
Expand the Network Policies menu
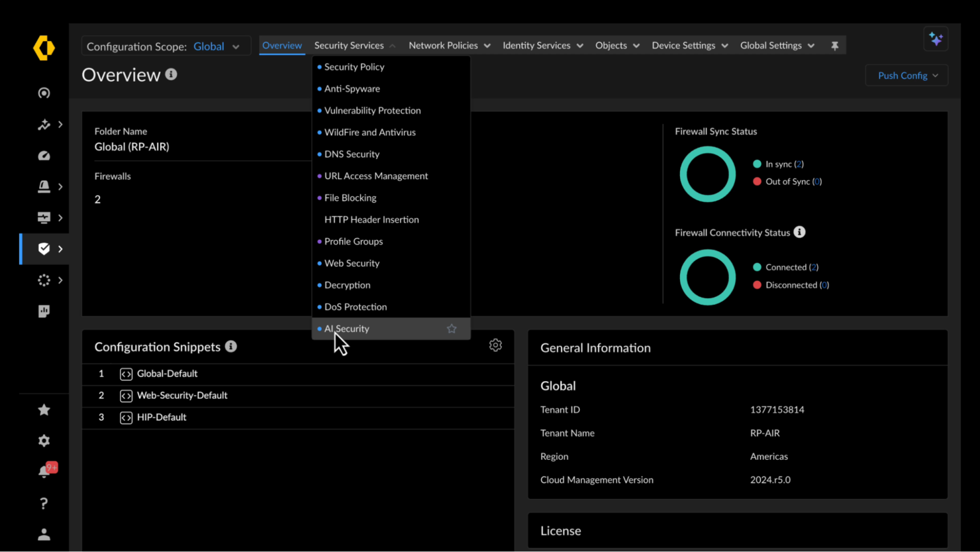pyautogui.click(x=449, y=45)
